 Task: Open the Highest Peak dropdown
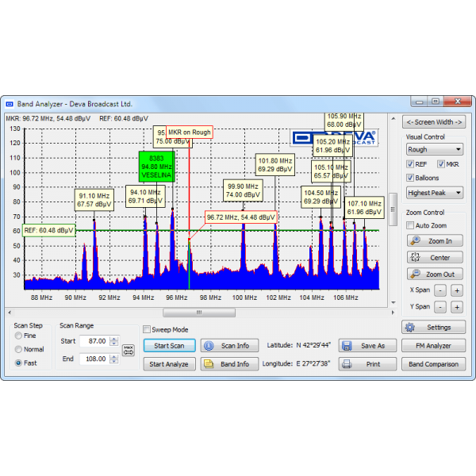click(435, 193)
